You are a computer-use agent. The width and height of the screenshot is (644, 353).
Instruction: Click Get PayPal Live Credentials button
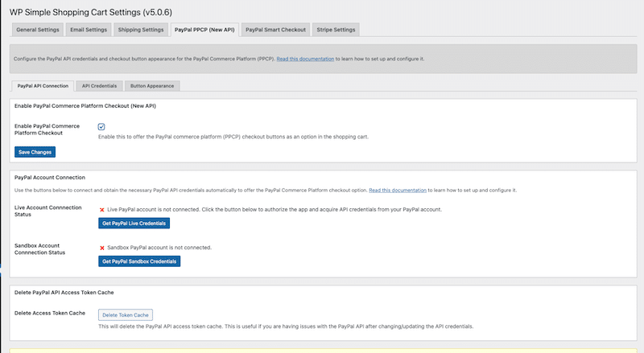pos(134,223)
